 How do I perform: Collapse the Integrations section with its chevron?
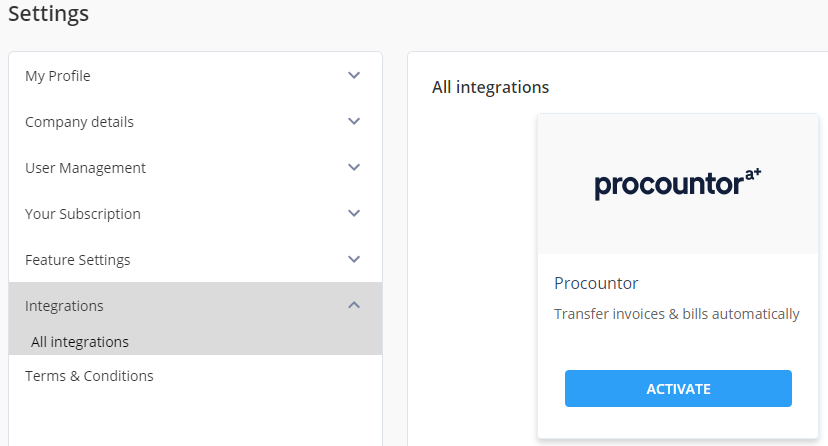353,306
